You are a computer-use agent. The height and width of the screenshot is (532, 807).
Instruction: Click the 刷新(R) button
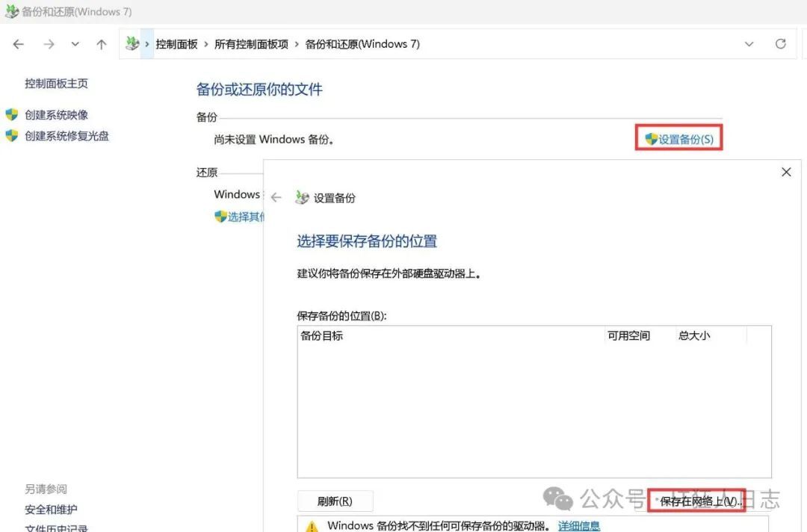[x=335, y=501]
